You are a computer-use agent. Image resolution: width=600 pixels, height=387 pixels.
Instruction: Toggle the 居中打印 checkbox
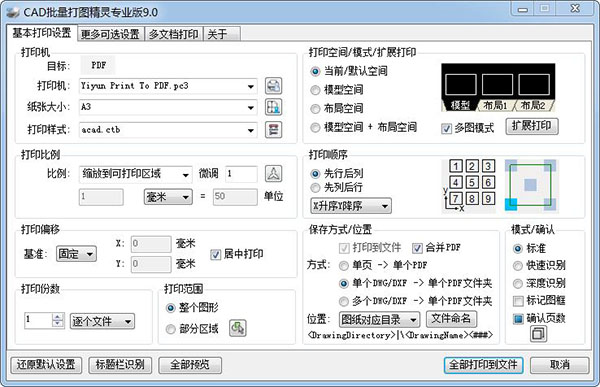[236, 254]
